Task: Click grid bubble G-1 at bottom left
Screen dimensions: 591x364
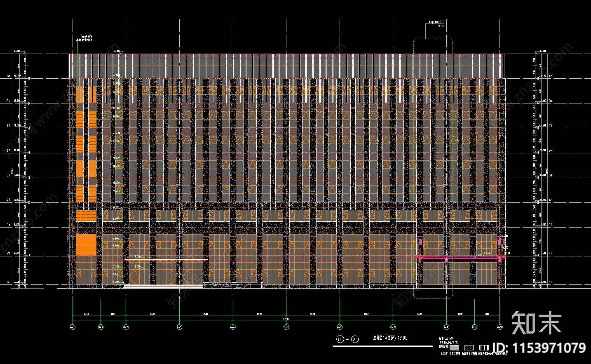Action: coord(73,327)
